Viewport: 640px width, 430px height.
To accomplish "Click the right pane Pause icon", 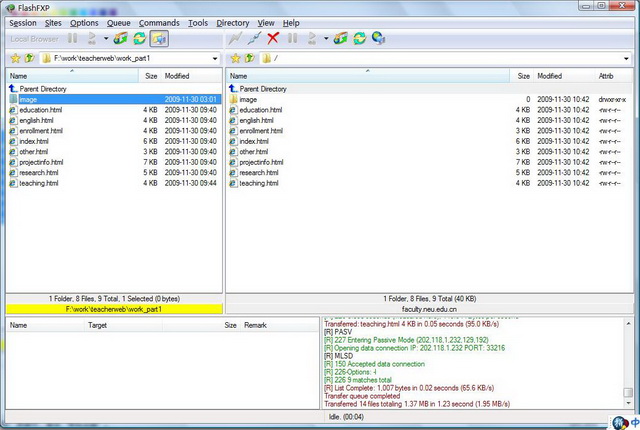I will pos(292,39).
